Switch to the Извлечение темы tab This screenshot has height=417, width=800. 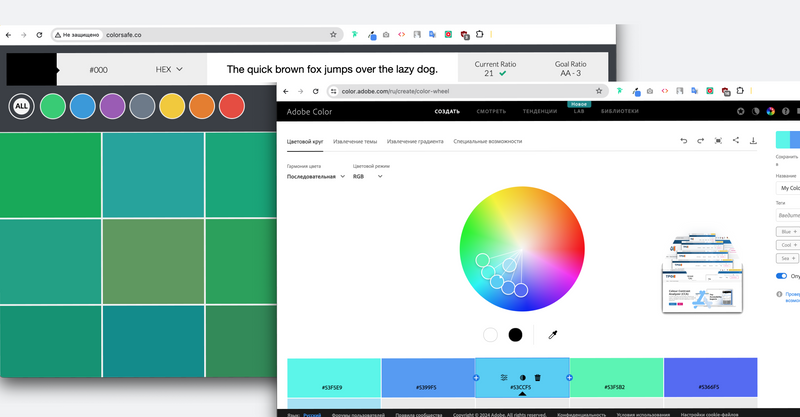pos(355,141)
